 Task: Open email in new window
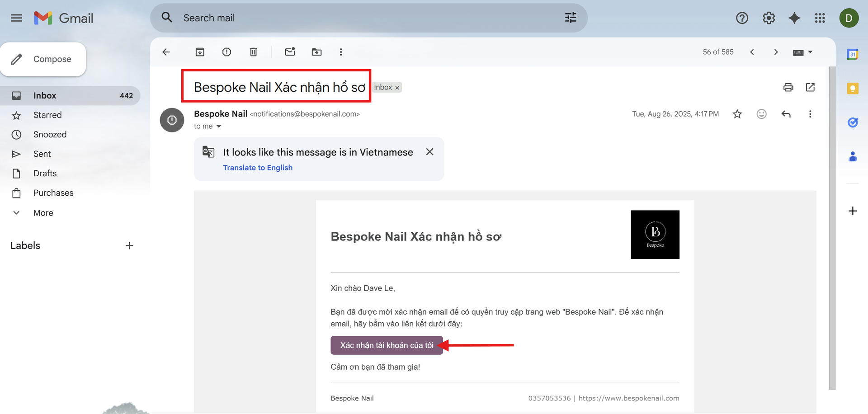[x=810, y=87]
